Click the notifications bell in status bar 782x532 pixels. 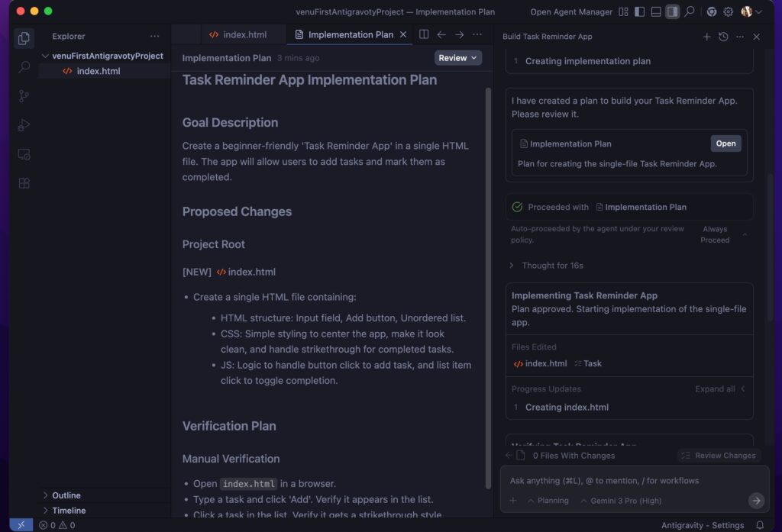760,525
